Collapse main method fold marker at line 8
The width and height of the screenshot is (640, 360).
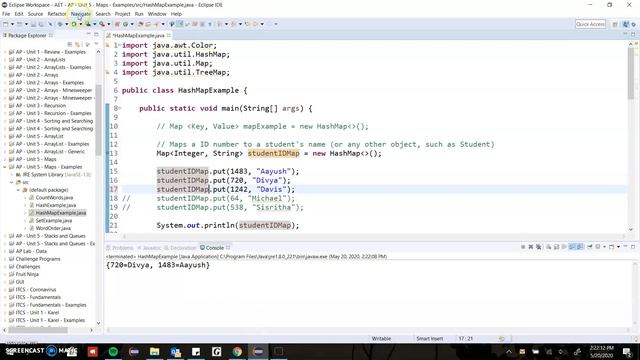click(120, 108)
